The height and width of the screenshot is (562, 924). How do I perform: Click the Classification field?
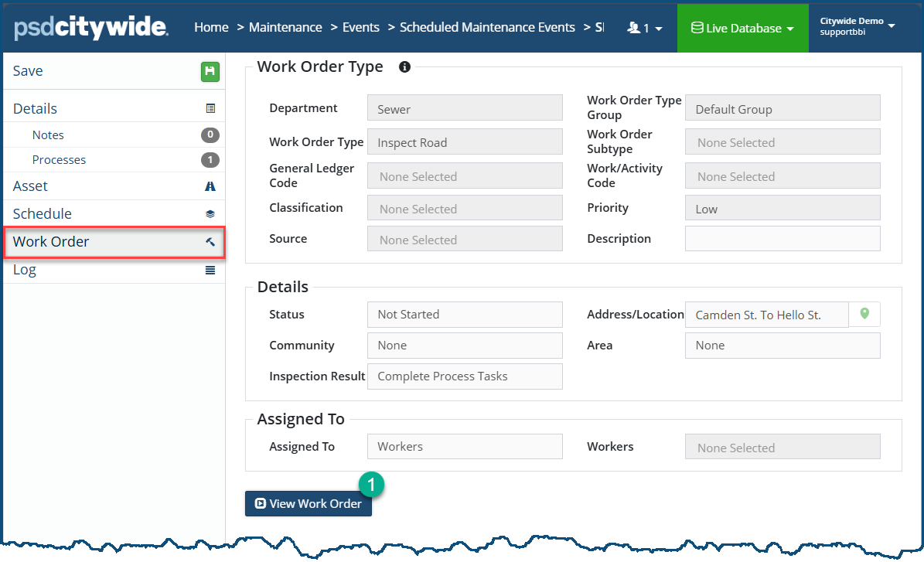click(x=465, y=208)
